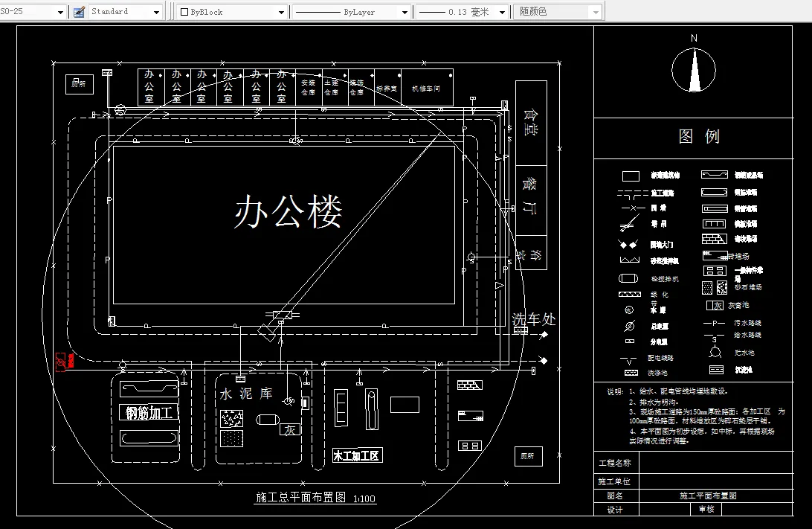Click the 水塔 water tower legend symbol

[628, 309]
